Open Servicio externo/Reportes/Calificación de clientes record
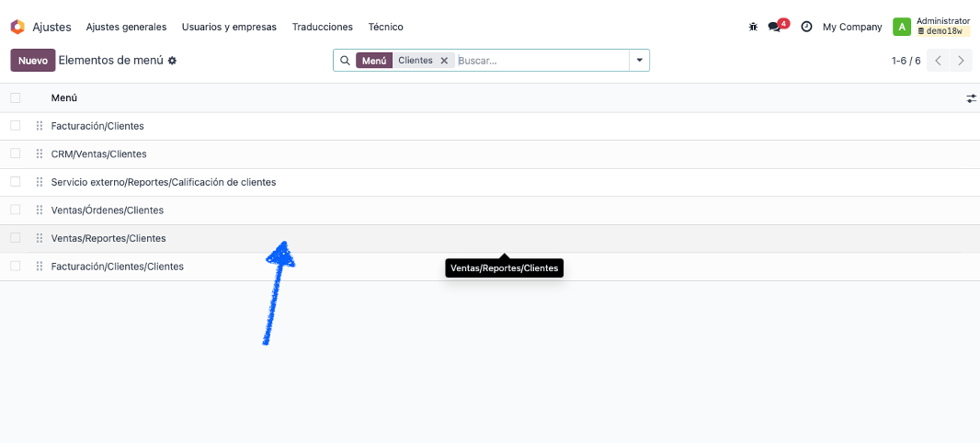The width and height of the screenshot is (980, 443). tap(164, 182)
